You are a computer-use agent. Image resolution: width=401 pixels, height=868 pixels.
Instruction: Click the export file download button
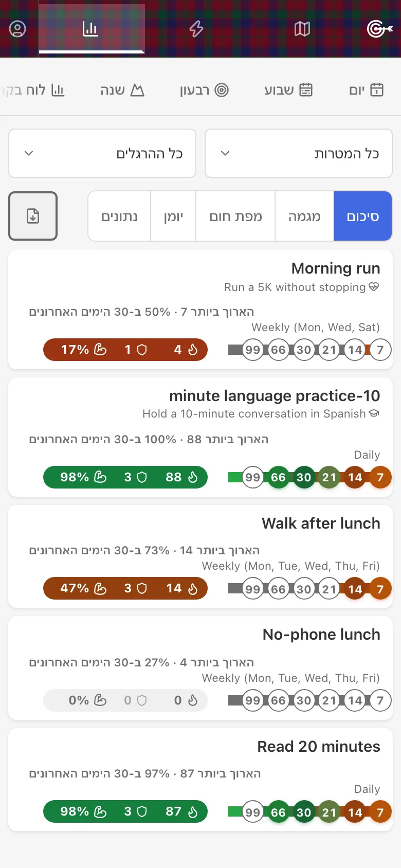(33, 216)
